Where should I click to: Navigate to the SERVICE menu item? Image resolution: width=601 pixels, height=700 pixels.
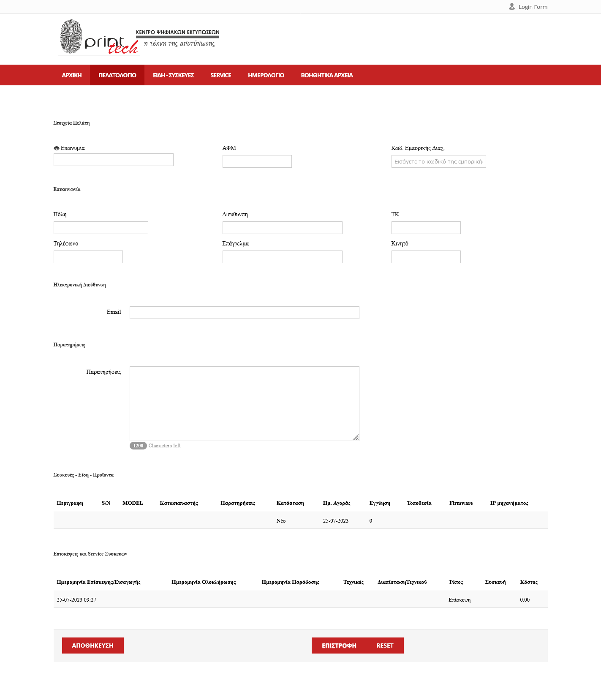click(220, 75)
